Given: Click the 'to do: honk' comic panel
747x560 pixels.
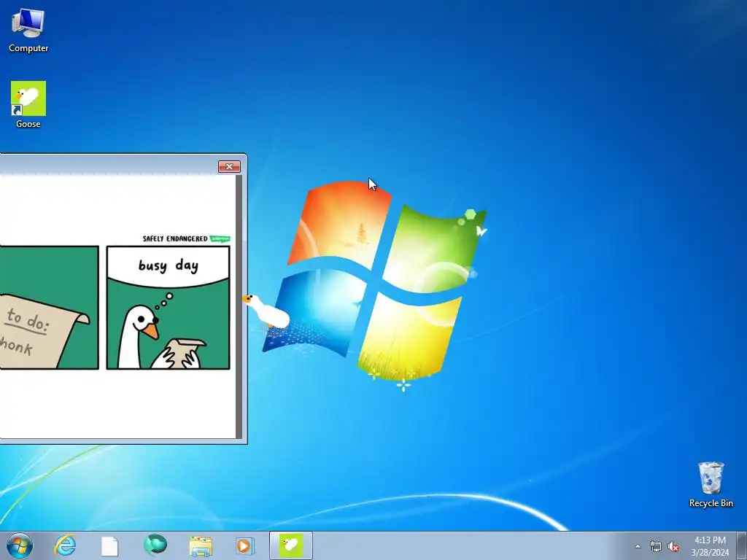Looking at the screenshot, I should (x=49, y=308).
